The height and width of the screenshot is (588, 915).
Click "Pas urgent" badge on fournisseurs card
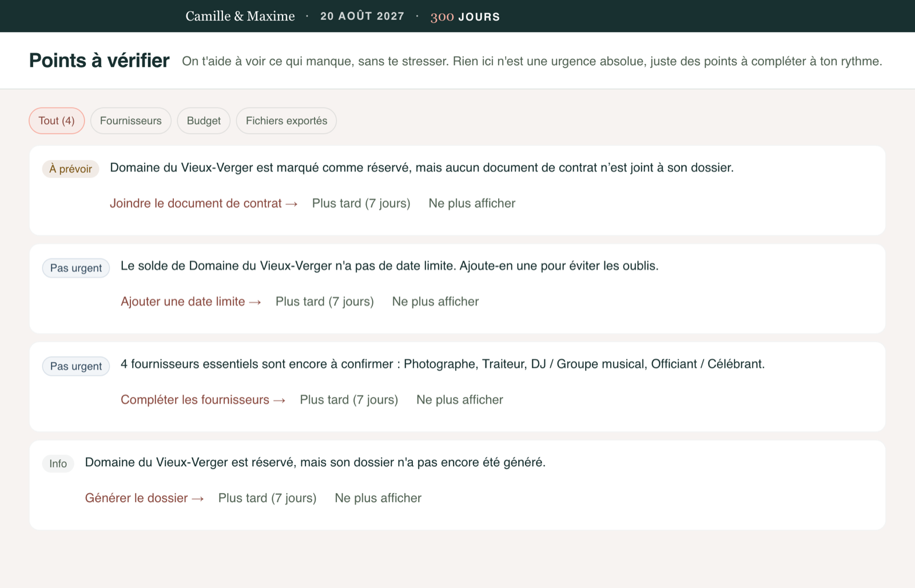pos(76,367)
